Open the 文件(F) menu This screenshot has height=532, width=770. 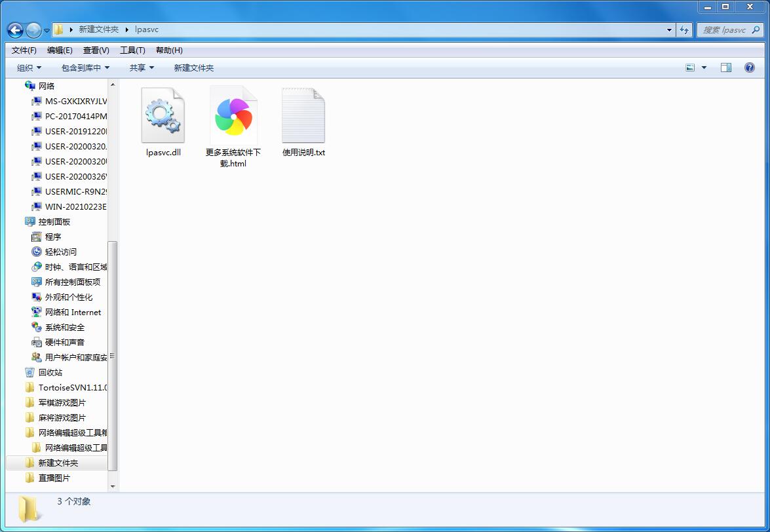[24, 50]
